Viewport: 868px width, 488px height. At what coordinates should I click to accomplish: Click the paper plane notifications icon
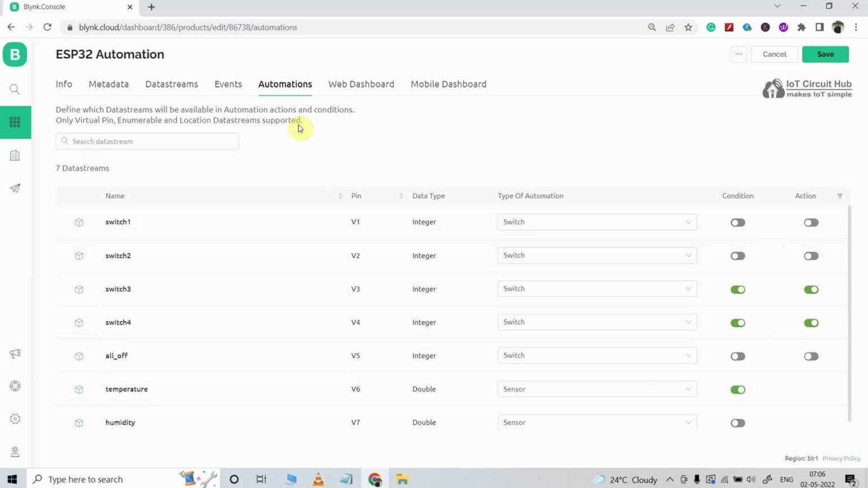click(x=15, y=188)
